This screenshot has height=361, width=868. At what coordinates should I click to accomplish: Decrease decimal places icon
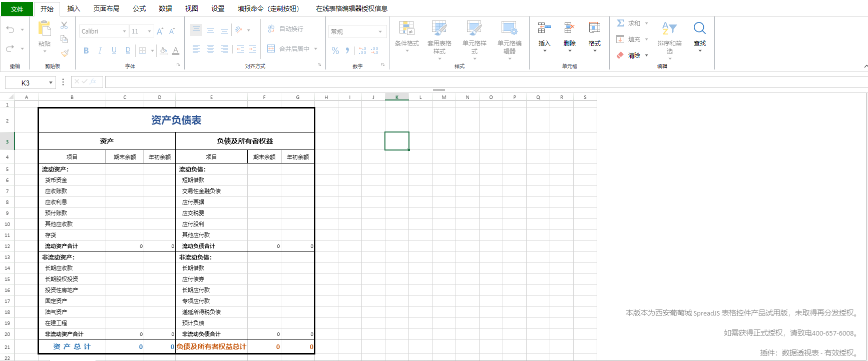point(374,50)
